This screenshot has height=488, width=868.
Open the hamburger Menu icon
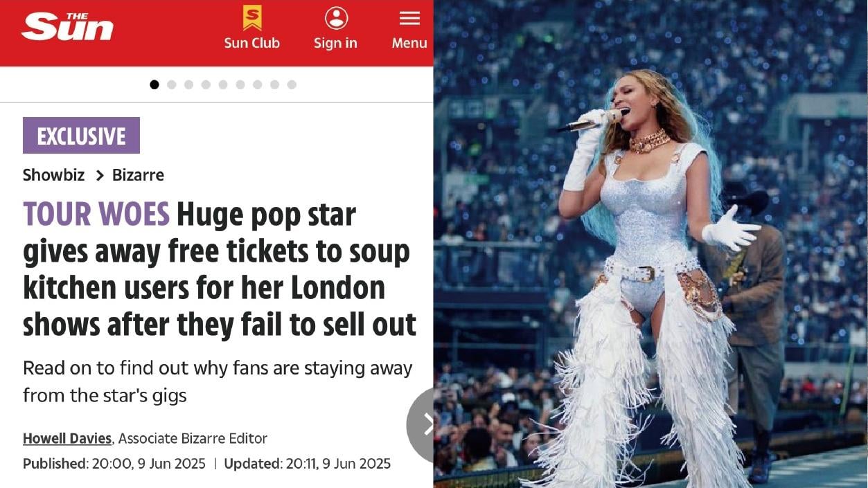[x=409, y=19]
